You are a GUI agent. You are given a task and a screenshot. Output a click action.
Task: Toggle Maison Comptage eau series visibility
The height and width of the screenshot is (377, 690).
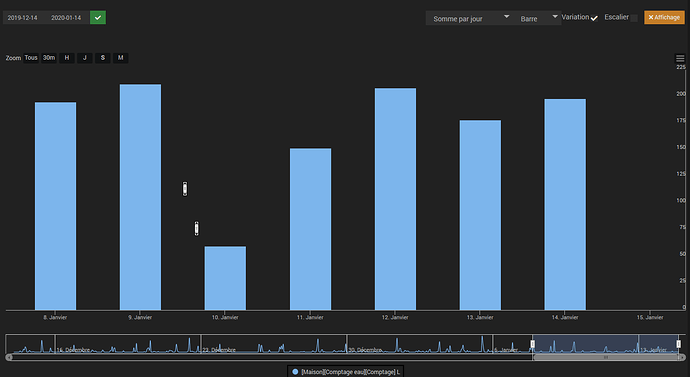[350, 372]
